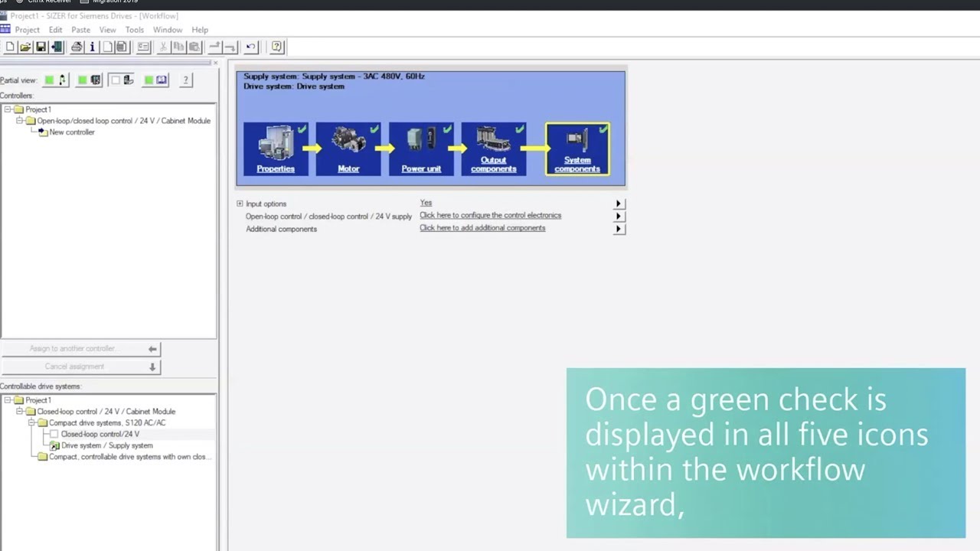Click the 'Yes' input options link

(426, 203)
